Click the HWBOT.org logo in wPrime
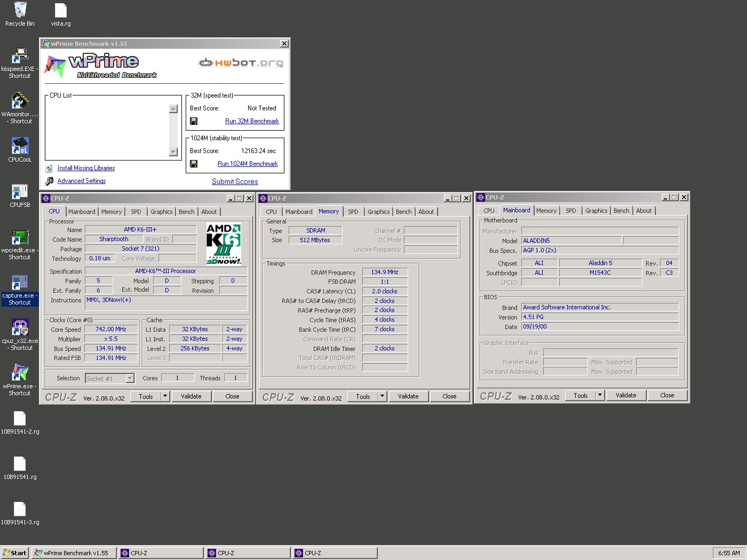This screenshot has width=747, height=560. point(241,63)
